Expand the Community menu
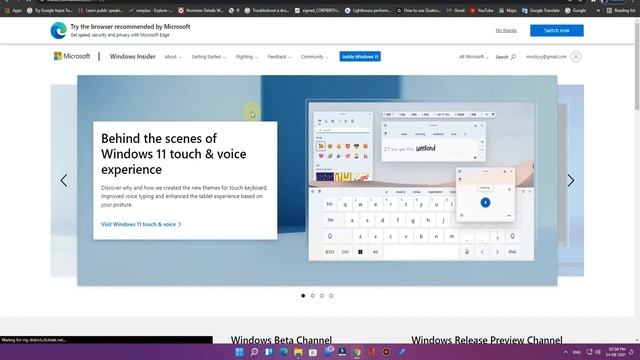640x360 pixels. [314, 57]
